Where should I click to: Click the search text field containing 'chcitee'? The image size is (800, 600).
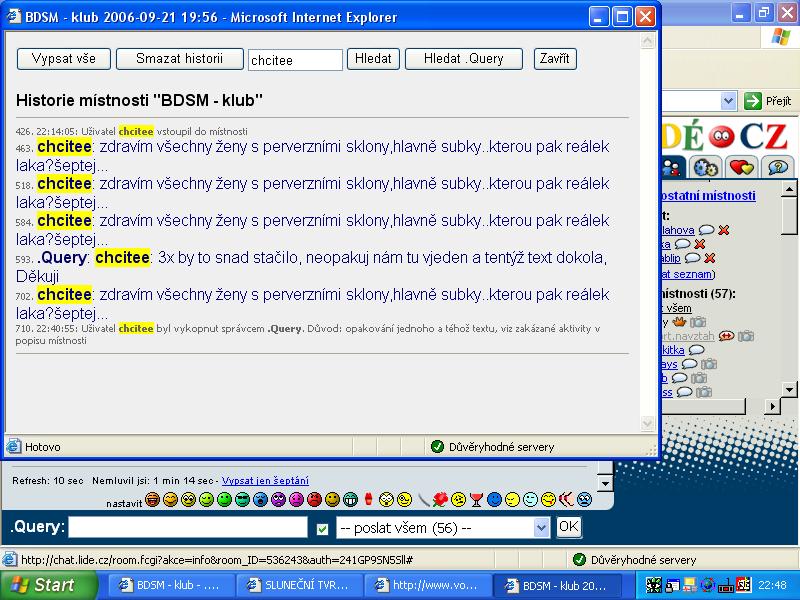[x=295, y=60]
